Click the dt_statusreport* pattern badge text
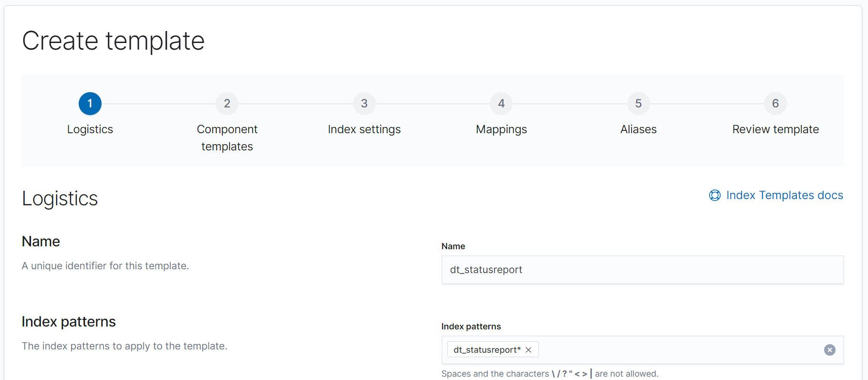The width and height of the screenshot is (868, 380). coord(487,350)
